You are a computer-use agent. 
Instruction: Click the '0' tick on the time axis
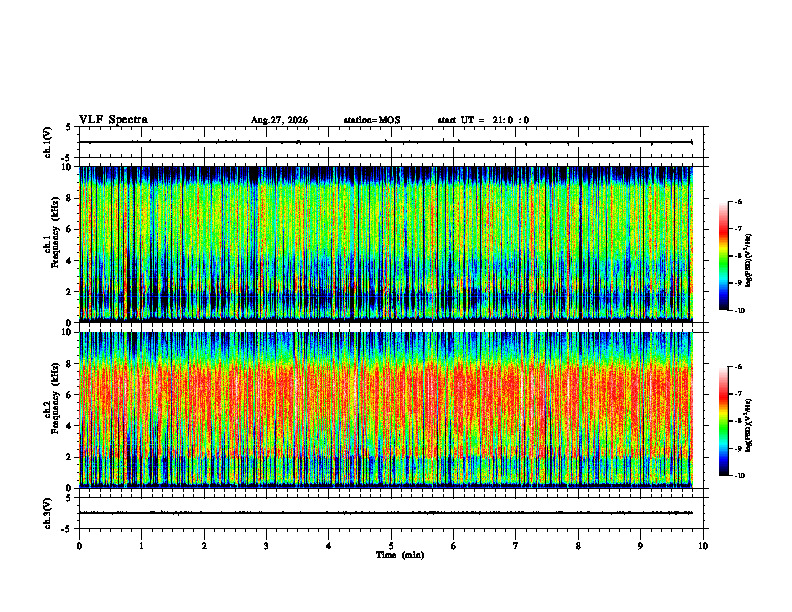[x=79, y=546]
